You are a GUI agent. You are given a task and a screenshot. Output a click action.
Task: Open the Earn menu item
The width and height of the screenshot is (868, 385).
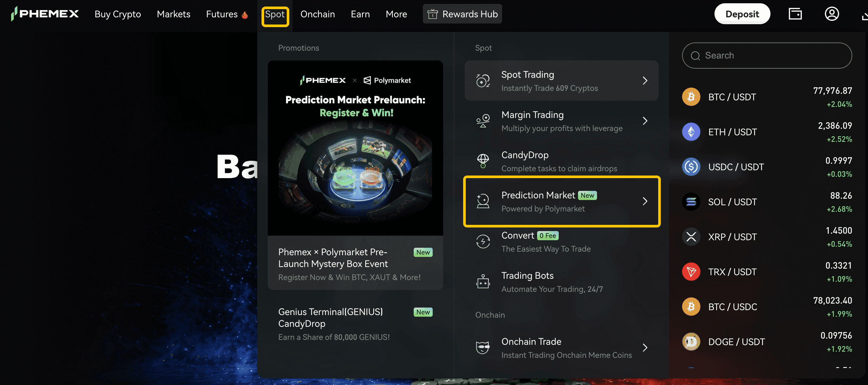click(x=360, y=14)
